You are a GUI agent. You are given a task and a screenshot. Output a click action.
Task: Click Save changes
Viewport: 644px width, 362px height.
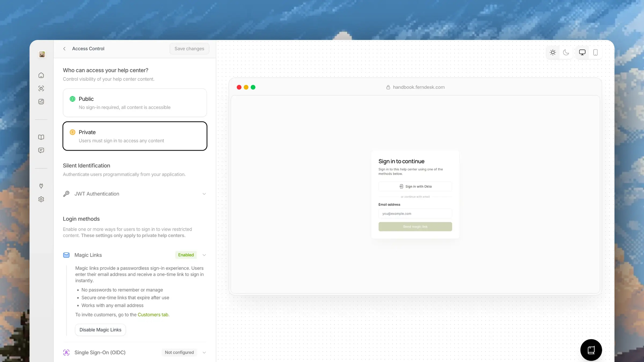click(x=189, y=49)
